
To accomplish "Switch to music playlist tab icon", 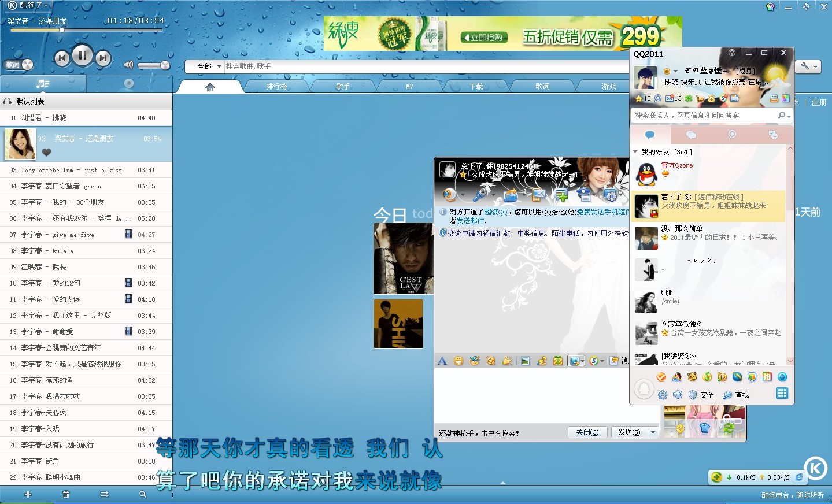I will pyautogui.click(x=43, y=84).
